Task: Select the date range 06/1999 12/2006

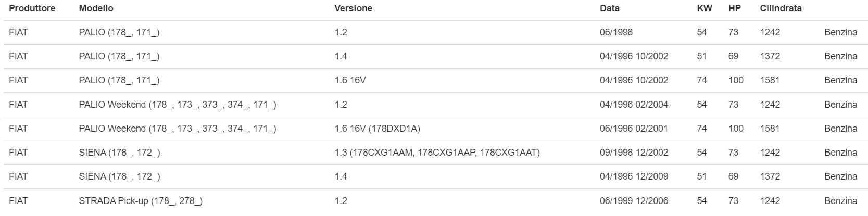Action: point(634,201)
